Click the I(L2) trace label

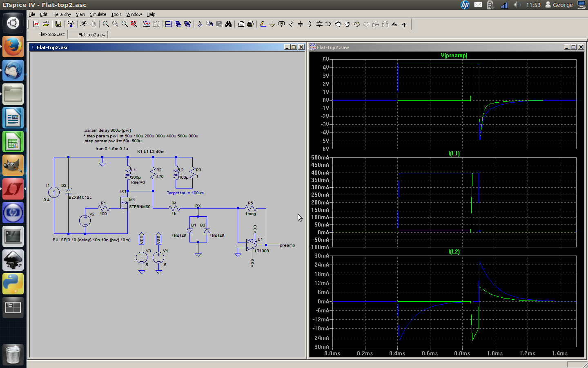pyautogui.click(x=454, y=252)
